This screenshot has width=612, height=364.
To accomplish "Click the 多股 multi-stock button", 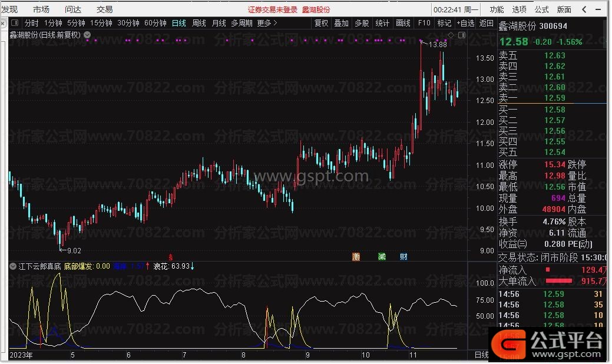I will tap(362, 23).
